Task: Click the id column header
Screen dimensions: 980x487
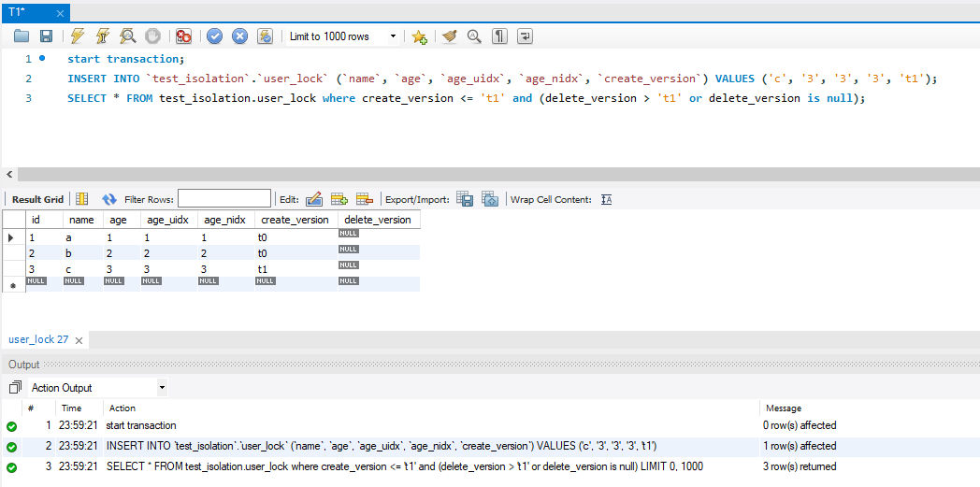Action: (x=44, y=220)
